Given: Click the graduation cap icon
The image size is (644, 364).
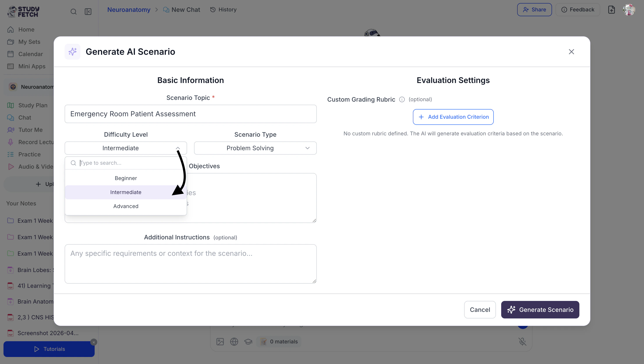Looking at the screenshot, I should [x=248, y=341].
